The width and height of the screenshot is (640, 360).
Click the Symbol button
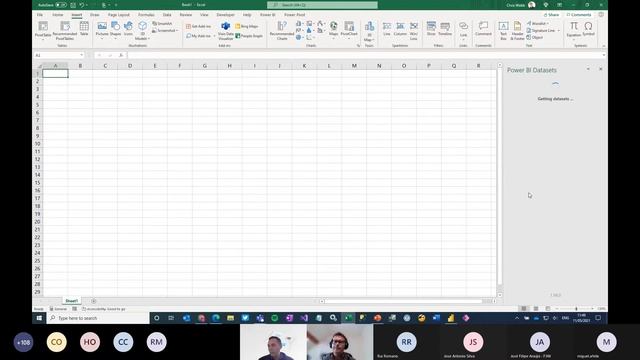[x=588, y=29]
